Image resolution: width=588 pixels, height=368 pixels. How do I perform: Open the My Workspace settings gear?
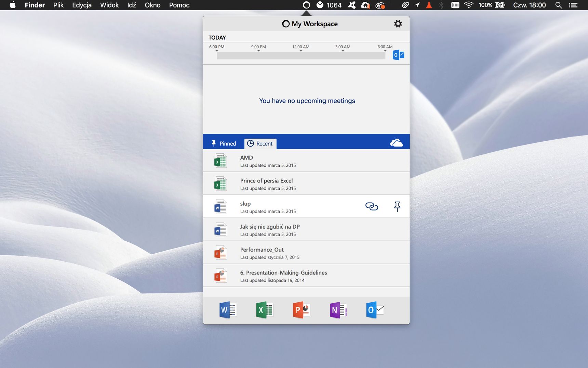(398, 24)
